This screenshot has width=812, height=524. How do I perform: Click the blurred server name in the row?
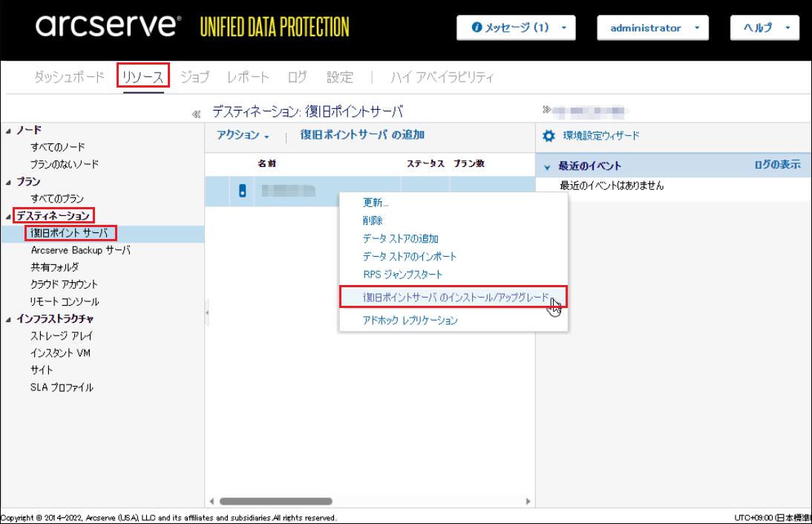coord(289,191)
